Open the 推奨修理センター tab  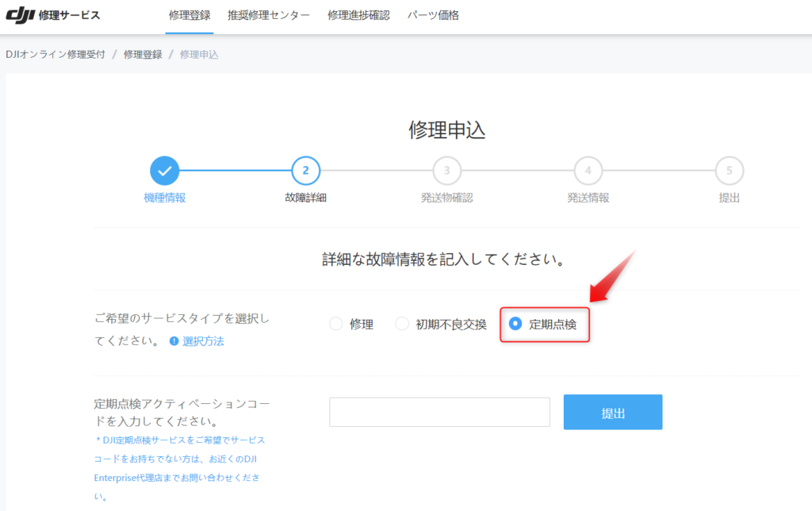(x=269, y=15)
